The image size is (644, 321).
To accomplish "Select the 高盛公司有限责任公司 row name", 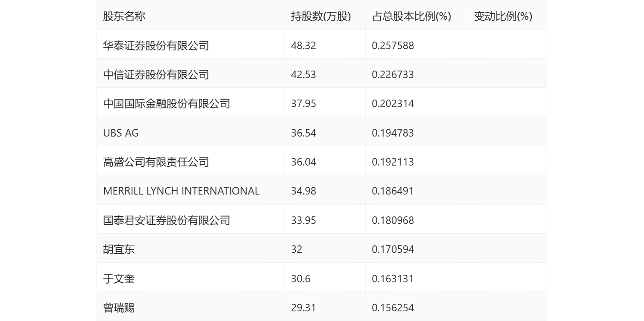I will (156, 162).
